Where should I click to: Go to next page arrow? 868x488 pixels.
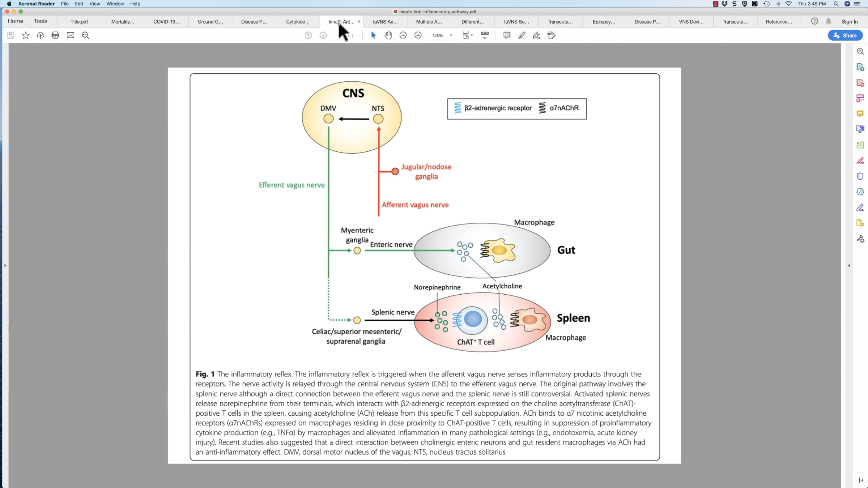[x=323, y=35]
